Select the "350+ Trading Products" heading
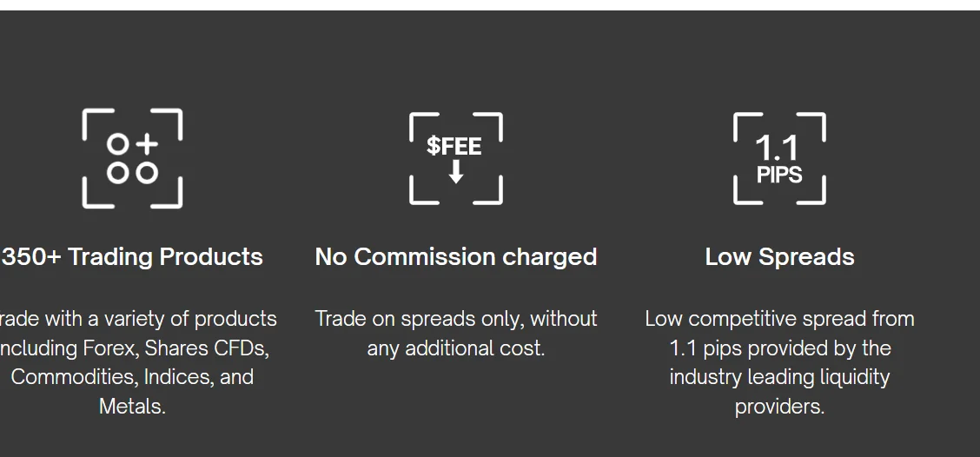 [132, 257]
